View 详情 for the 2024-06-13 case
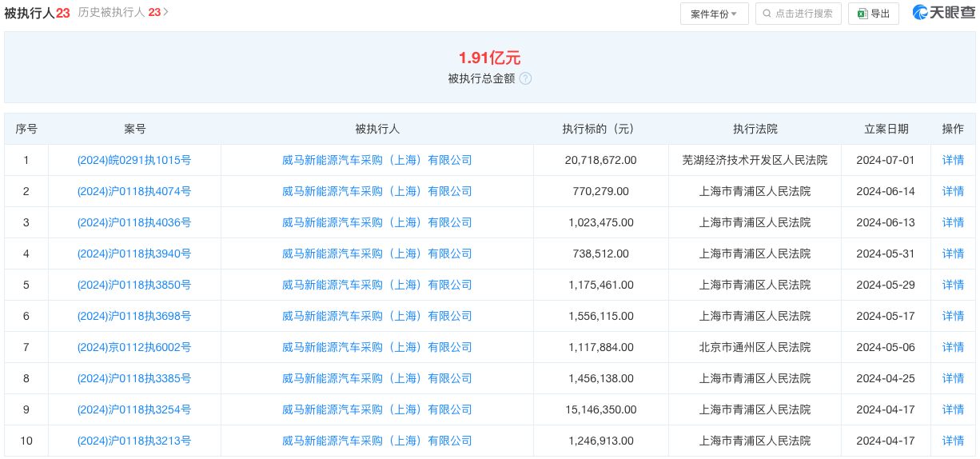980x459 pixels. click(953, 222)
